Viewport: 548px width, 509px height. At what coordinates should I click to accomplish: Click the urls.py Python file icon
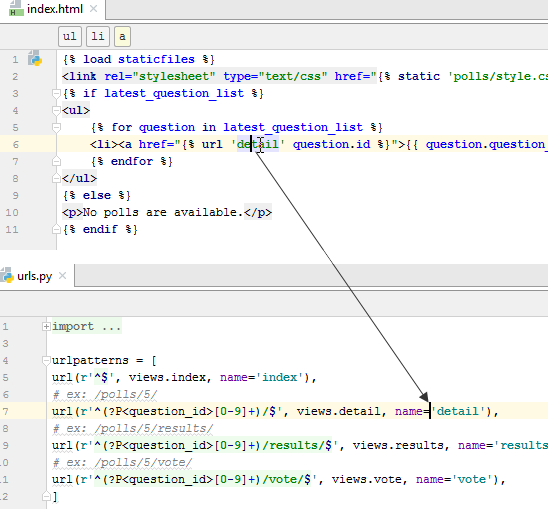tap(7, 275)
